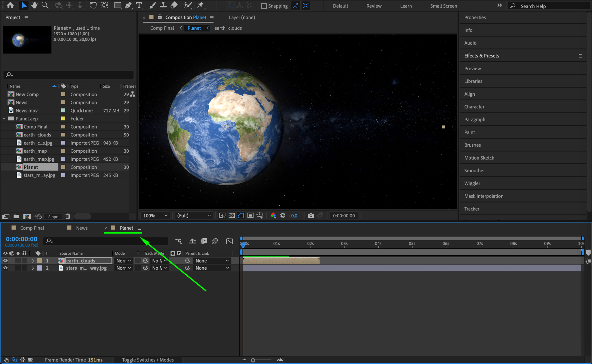Click the timeline zoom slider handle
The image size is (592, 364).
(x=253, y=360)
